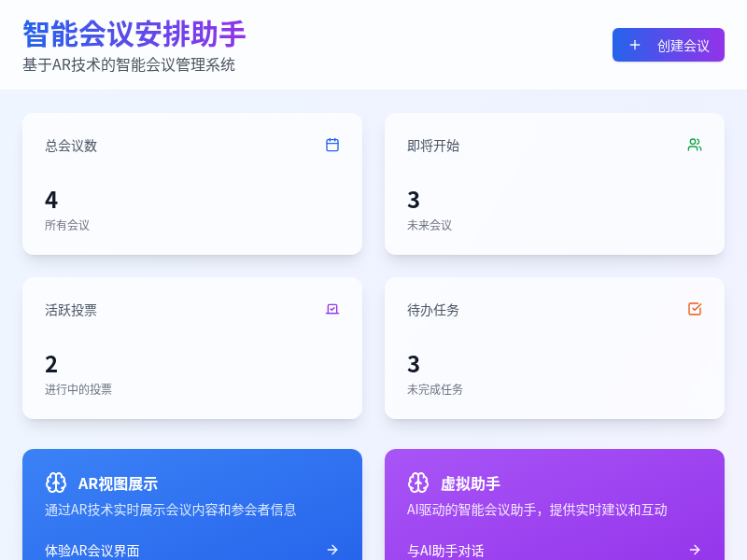The width and height of the screenshot is (747, 560).
Task: Click the 未来会议 caption
Action: (430, 225)
